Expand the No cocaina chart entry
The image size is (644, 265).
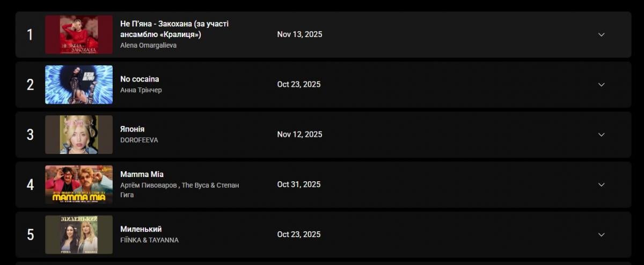[x=601, y=84]
